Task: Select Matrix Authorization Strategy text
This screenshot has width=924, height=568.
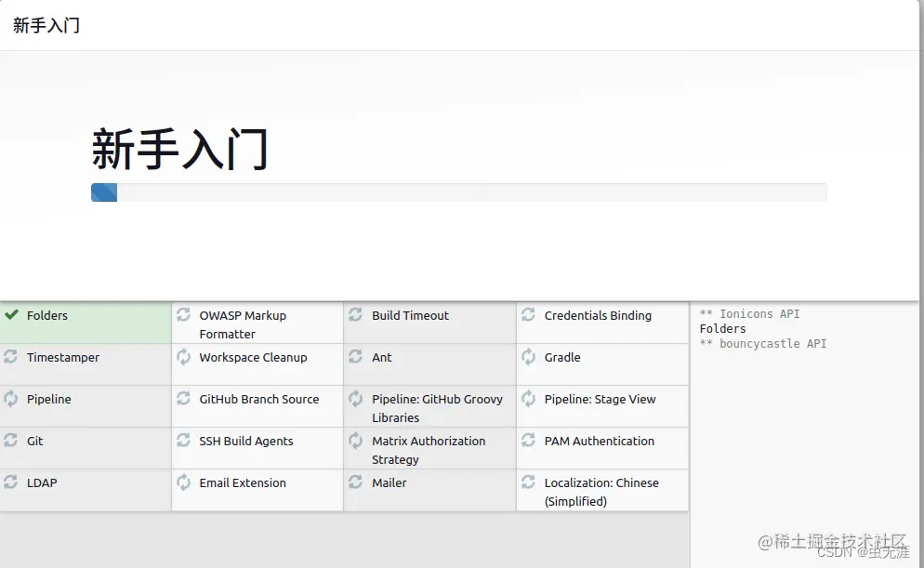Action: coord(429,450)
